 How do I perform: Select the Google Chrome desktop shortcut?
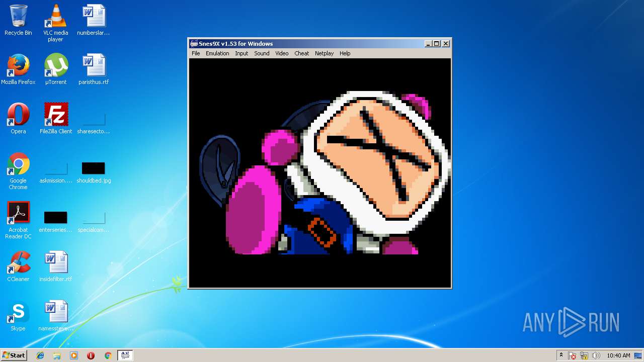[x=18, y=171]
